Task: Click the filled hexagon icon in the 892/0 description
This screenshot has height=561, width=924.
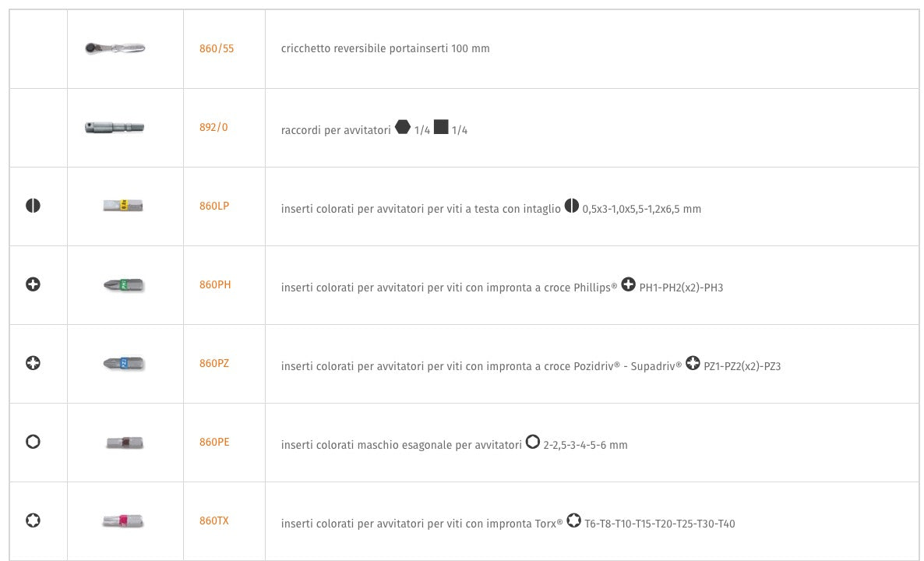Action: (403, 127)
